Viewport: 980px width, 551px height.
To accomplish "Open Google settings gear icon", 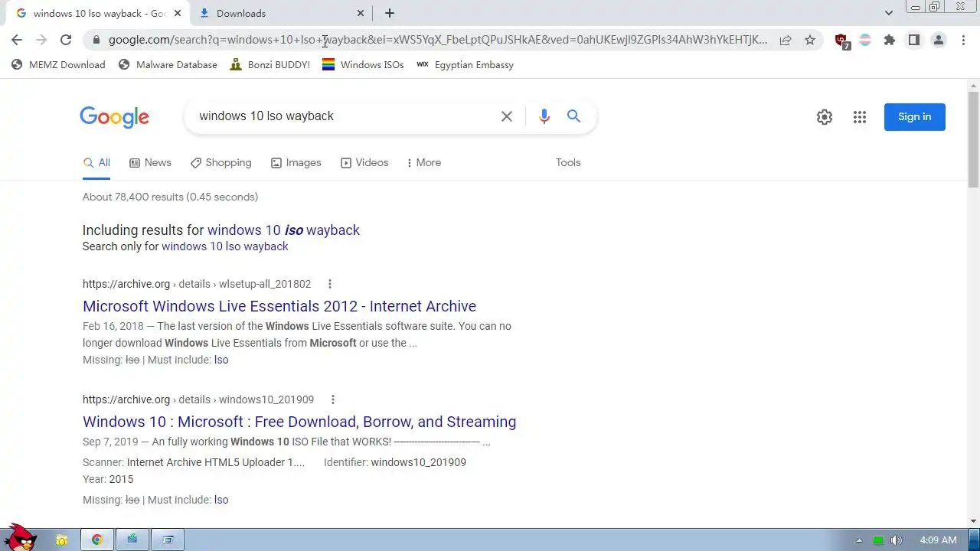I will (x=825, y=117).
